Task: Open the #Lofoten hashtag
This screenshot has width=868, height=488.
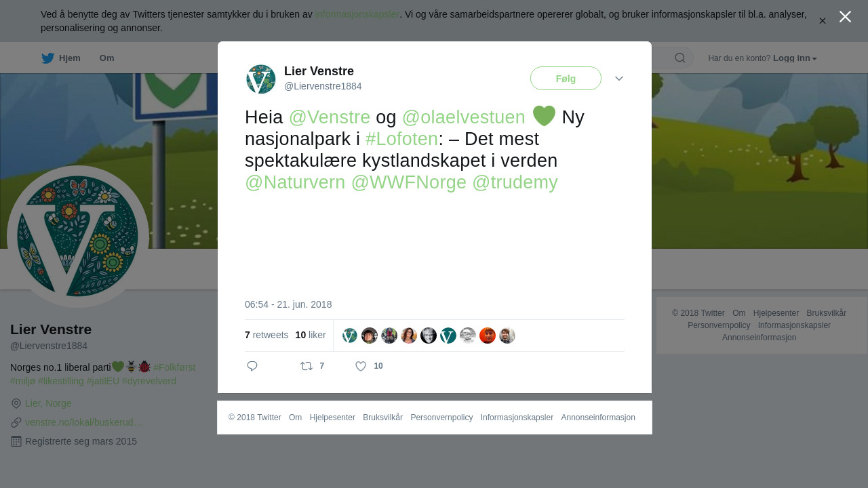Action: pos(401,139)
